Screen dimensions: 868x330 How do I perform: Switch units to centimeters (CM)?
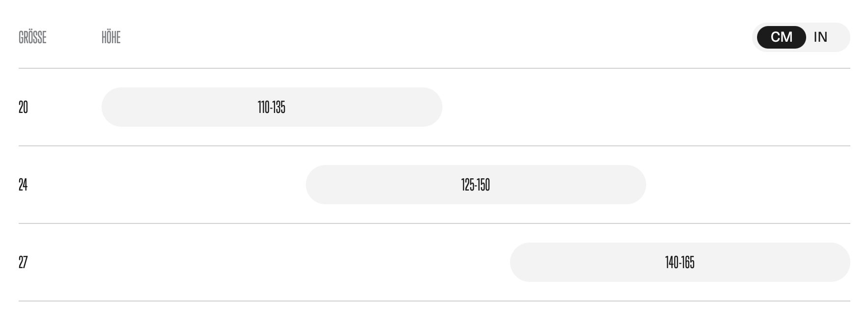click(x=781, y=37)
